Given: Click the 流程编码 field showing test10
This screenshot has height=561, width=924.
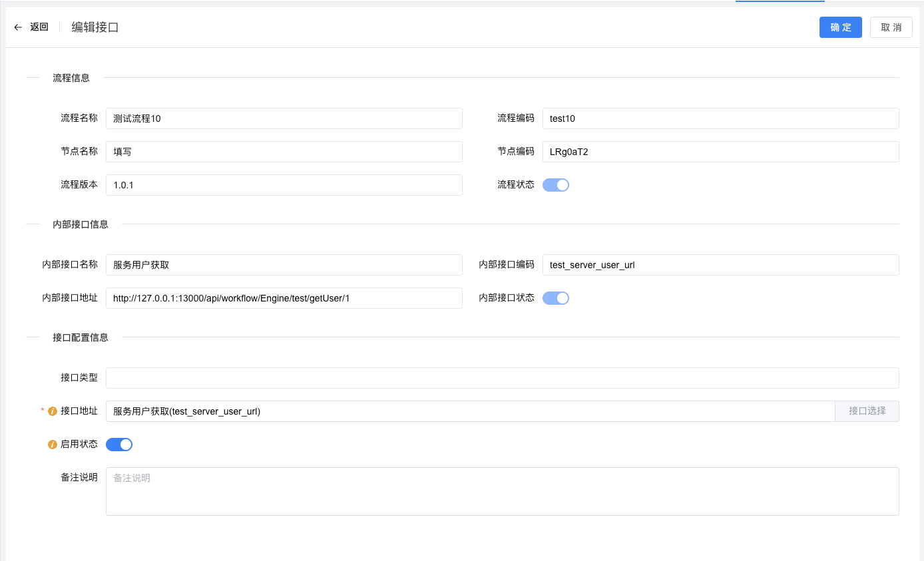Looking at the screenshot, I should pyautogui.click(x=720, y=118).
